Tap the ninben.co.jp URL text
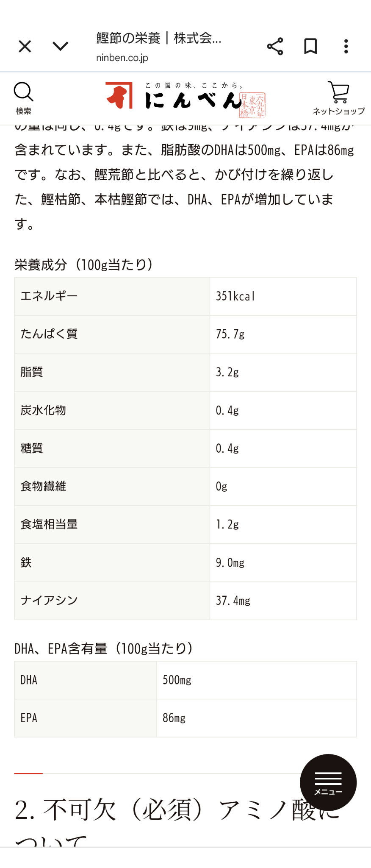371x868 pixels. (122, 58)
